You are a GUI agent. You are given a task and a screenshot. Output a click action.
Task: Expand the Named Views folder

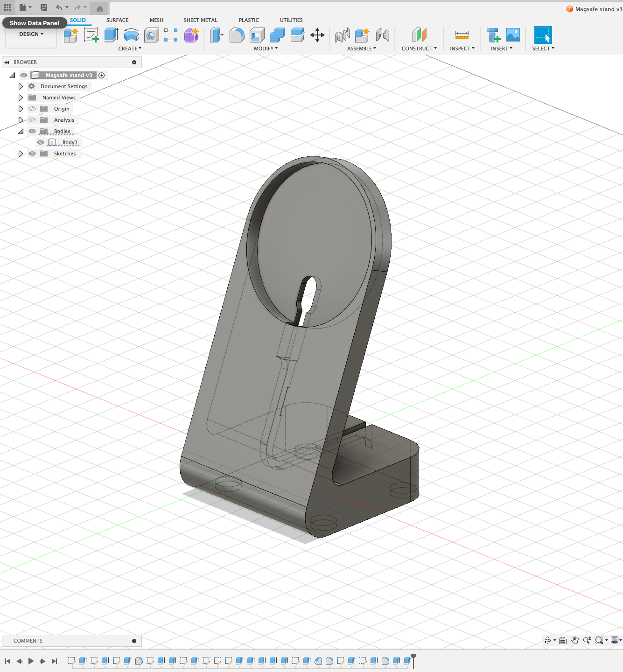click(x=21, y=98)
